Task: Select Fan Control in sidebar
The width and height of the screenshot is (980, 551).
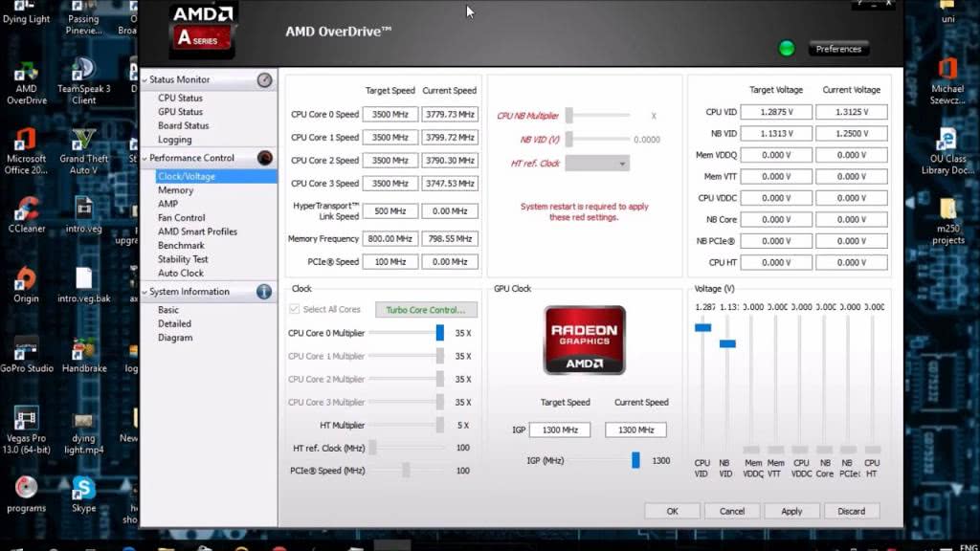Action: pyautogui.click(x=182, y=218)
